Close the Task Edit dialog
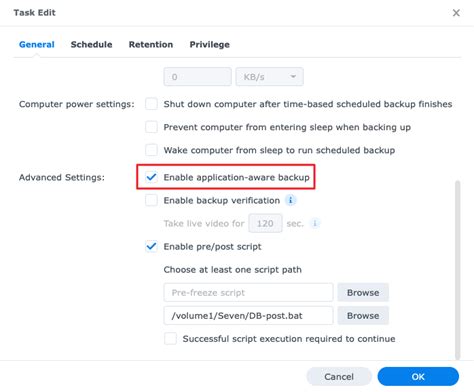The height and width of the screenshot is (392, 474). coord(456,13)
